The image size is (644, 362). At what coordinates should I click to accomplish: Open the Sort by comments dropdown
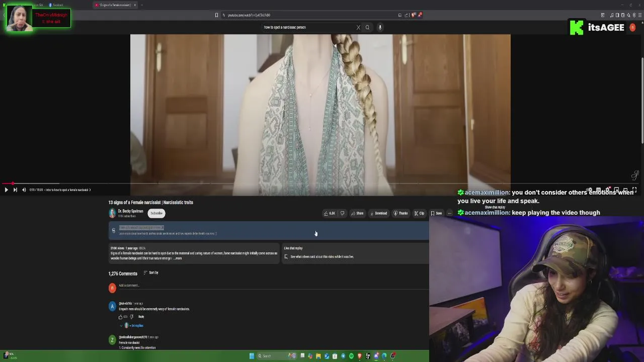click(151, 273)
